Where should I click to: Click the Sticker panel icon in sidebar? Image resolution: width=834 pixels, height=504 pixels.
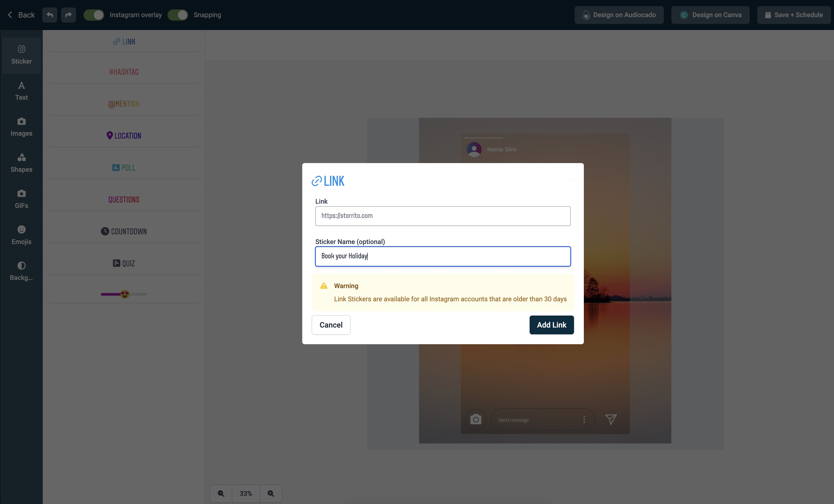tap(21, 54)
